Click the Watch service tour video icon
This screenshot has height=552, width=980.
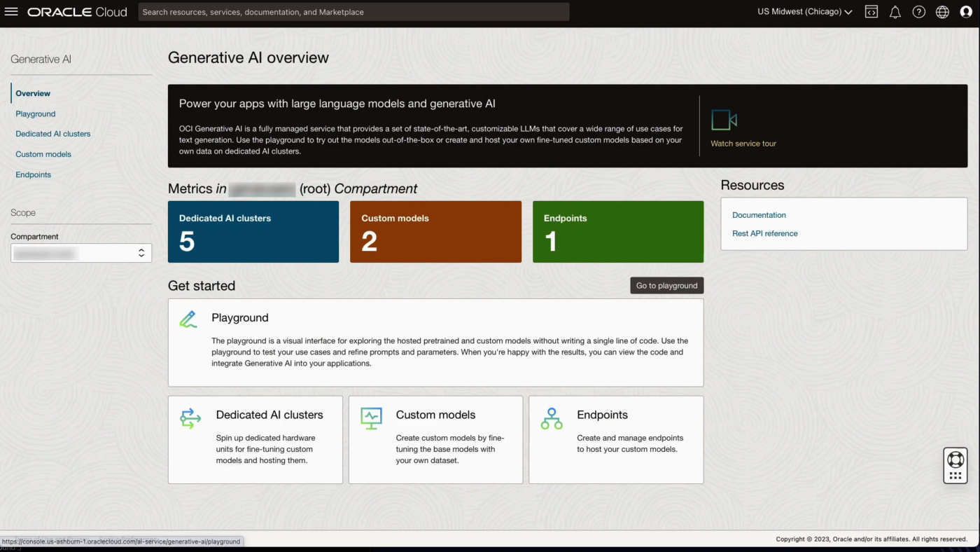[724, 120]
